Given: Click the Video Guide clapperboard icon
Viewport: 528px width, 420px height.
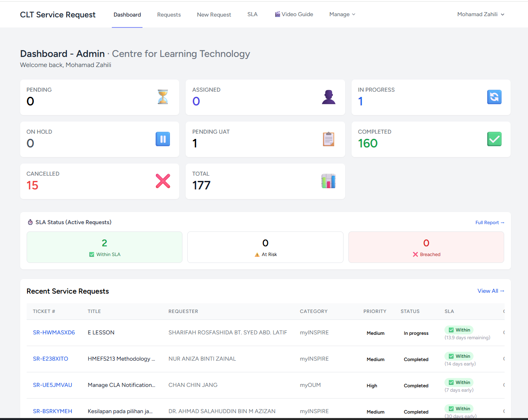Looking at the screenshot, I should (278, 14).
